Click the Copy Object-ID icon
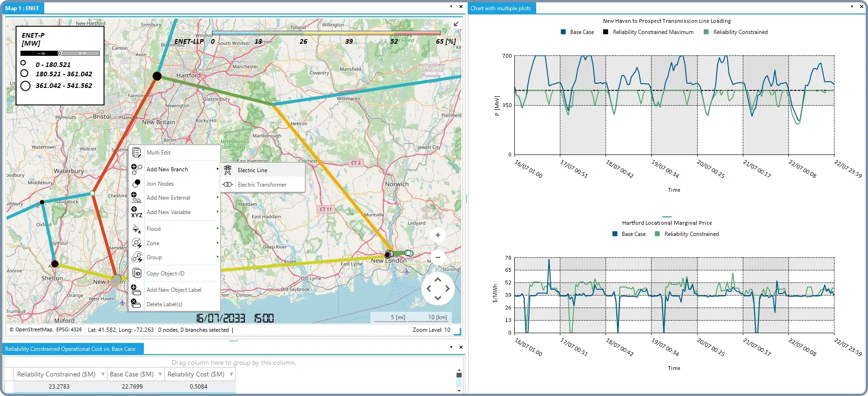The height and width of the screenshot is (396, 868). click(137, 274)
